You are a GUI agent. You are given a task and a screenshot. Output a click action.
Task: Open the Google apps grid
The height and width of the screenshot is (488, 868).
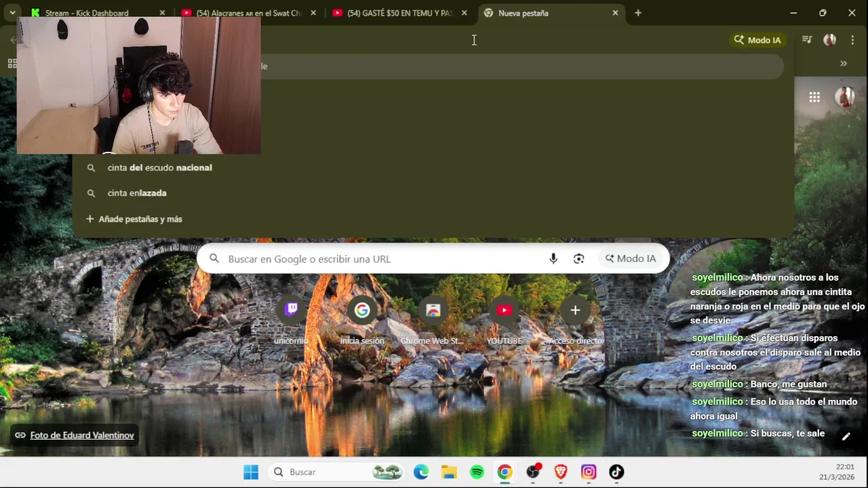pyautogui.click(x=814, y=97)
